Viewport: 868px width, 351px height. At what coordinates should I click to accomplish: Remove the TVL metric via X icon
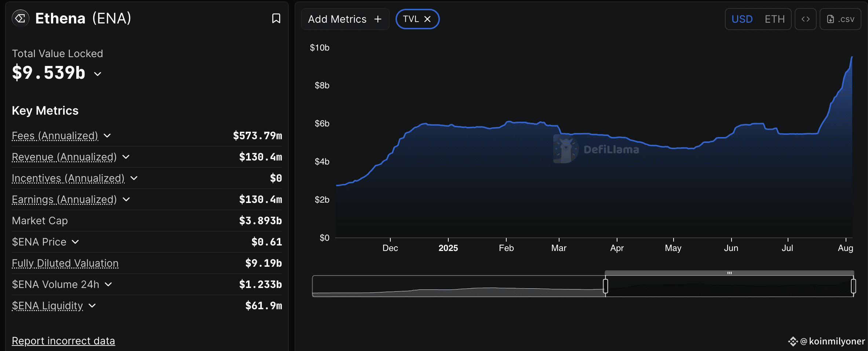click(x=427, y=19)
